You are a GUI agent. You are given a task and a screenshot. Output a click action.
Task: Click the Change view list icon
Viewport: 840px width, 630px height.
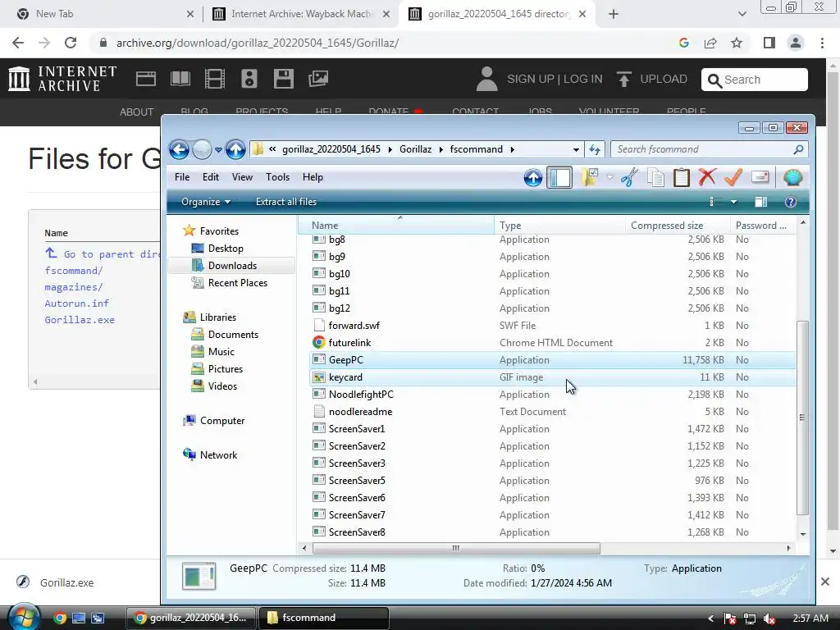[x=714, y=202]
